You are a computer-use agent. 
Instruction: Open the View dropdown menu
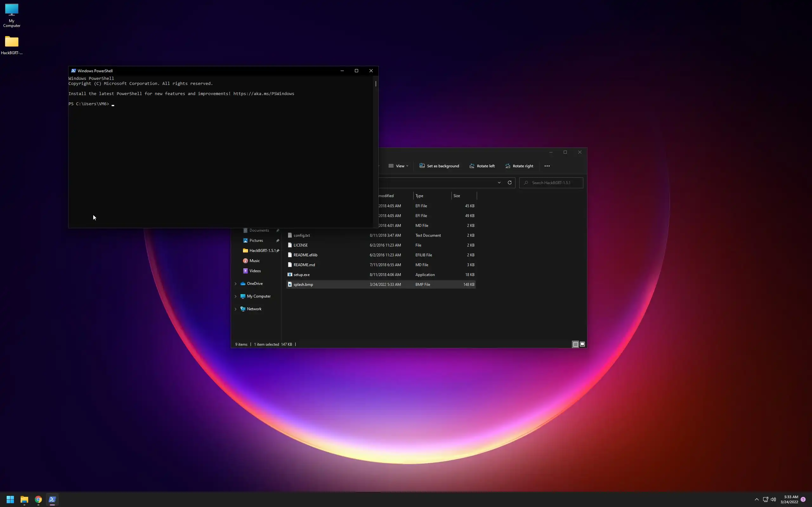398,166
